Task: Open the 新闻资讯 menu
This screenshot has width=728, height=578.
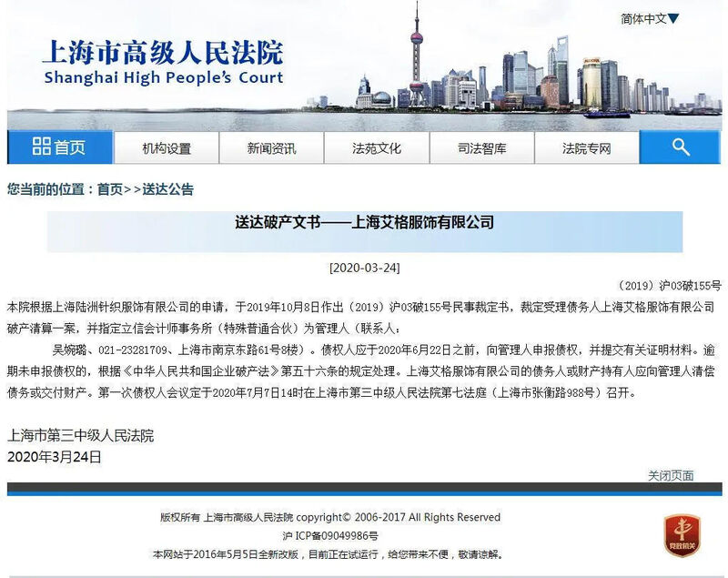Action: [271, 148]
